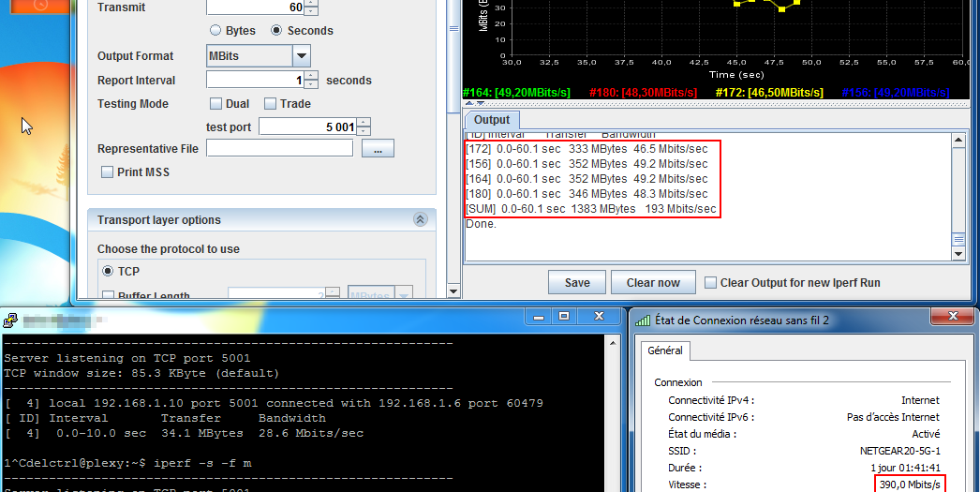Increase the Transmit value with the up arrow
Screen dimensions: 980x492
point(311,4)
